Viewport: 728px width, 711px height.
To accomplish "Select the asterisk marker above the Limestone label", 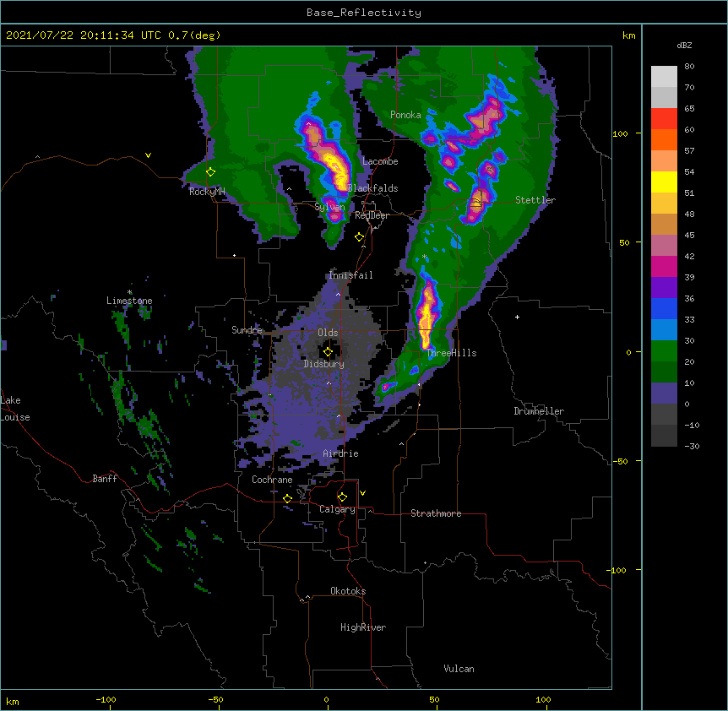I will pos(130,292).
